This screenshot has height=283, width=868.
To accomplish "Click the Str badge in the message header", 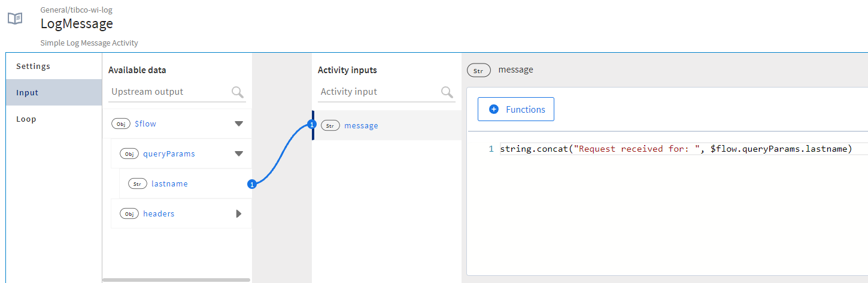I will (478, 70).
